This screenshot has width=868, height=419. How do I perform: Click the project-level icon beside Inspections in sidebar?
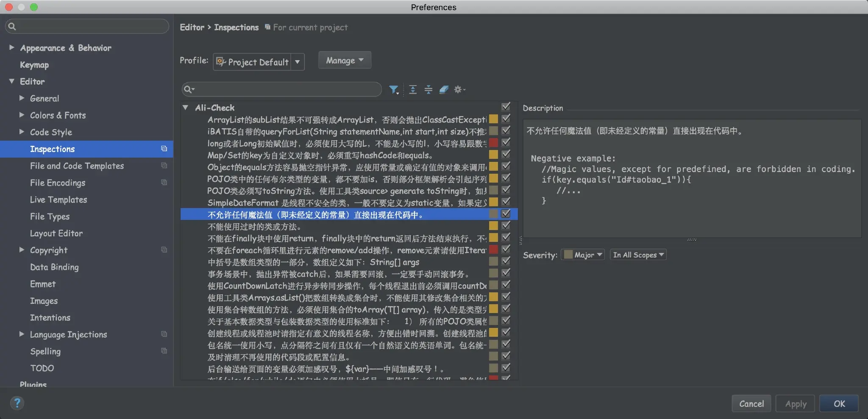tap(164, 149)
